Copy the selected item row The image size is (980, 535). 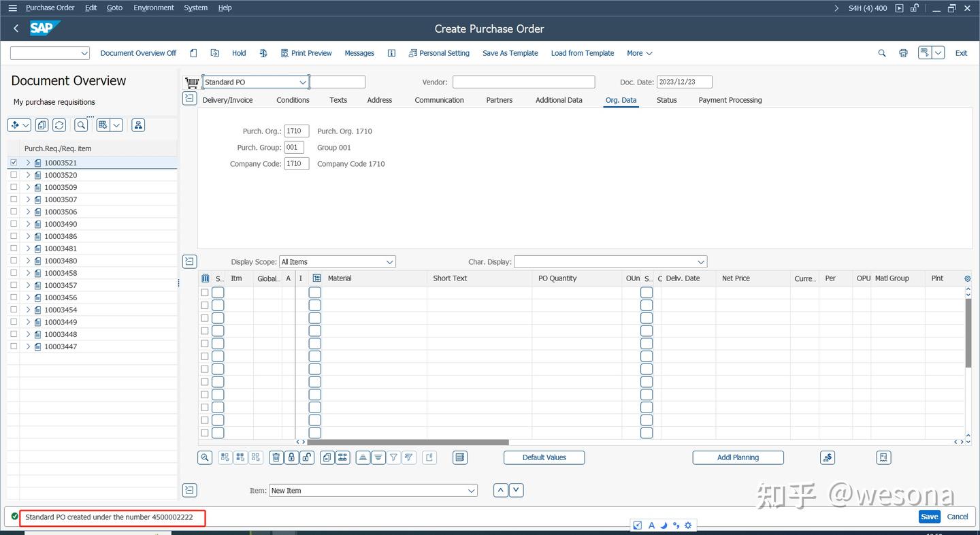click(326, 457)
